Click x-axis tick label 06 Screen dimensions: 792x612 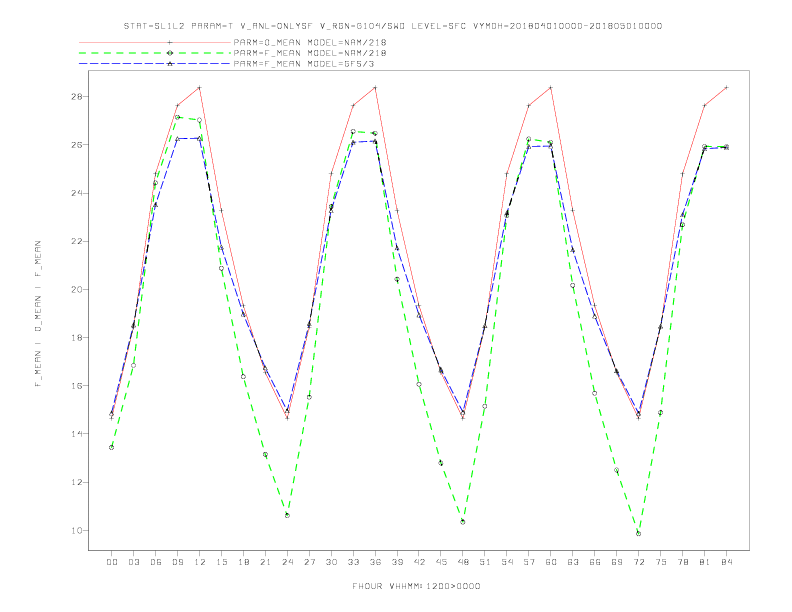156,562
